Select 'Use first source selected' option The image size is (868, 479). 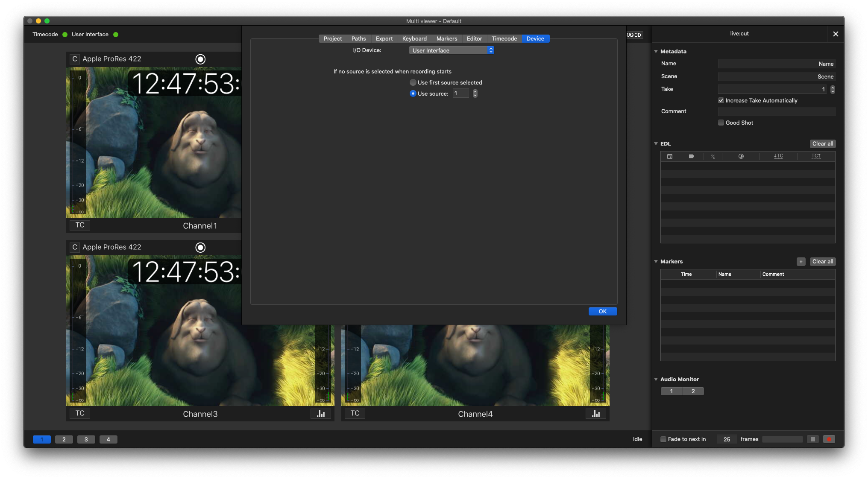413,82
